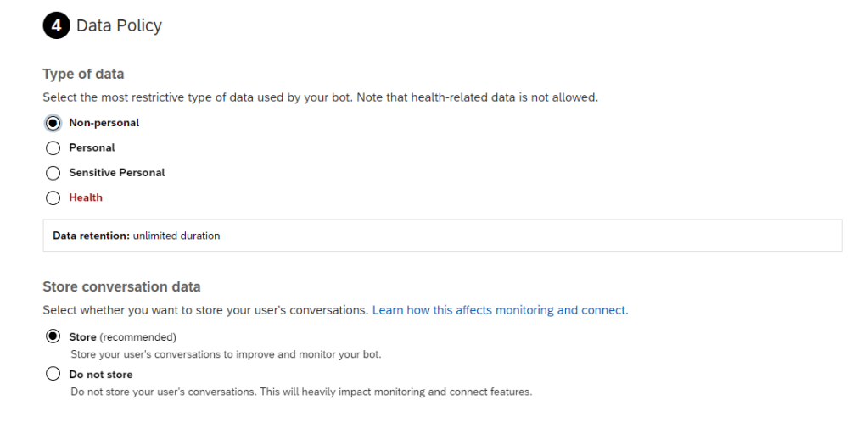Click the 'Sensitive Personal' label text
The width and height of the screenshot is (868, 428).
tap(117, 173)
